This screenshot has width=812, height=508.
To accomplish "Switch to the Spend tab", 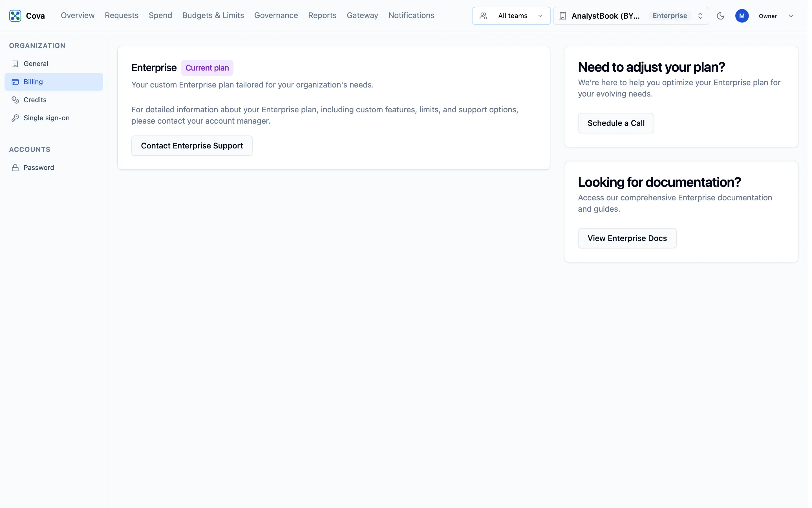I will pos(160,16).
